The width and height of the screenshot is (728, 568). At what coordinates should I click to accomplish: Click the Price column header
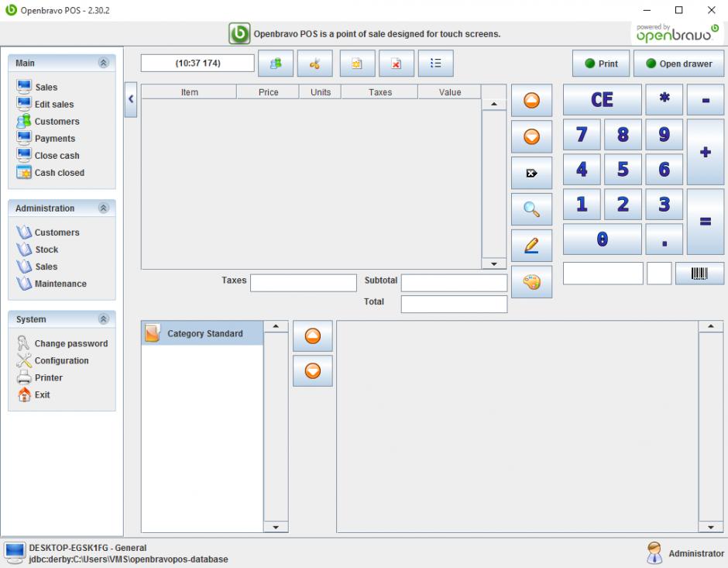[268, 92]
